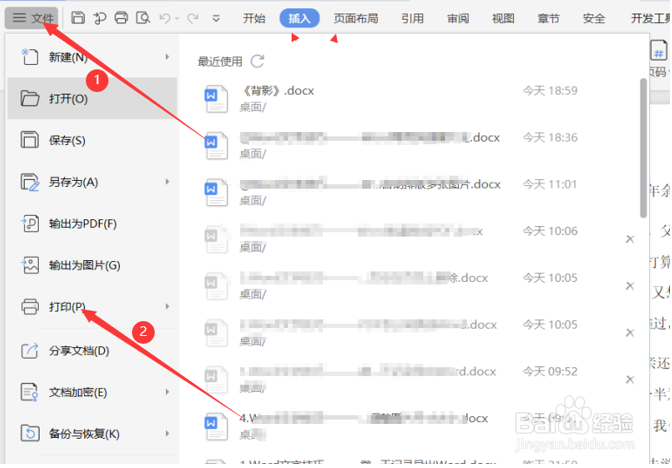Switch to the 安全 ribbon tab
The height and width of the screenshot is (468, 672).
594,18
